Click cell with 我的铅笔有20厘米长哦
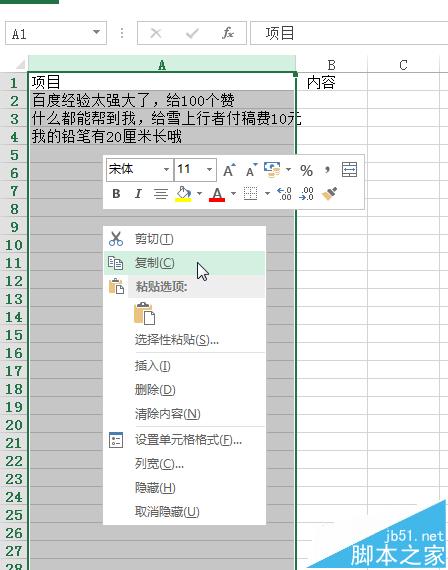The height and width of the screenshot is (570, 448). point(162,136)
